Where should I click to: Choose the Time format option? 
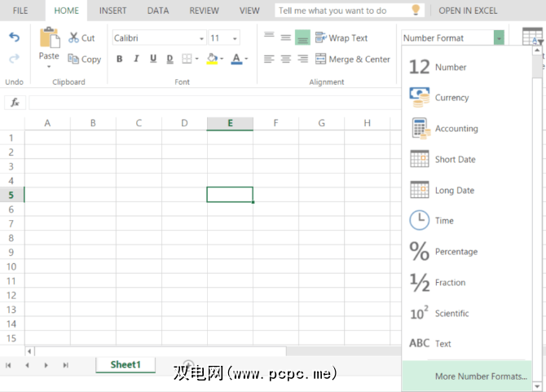[467, 220]
